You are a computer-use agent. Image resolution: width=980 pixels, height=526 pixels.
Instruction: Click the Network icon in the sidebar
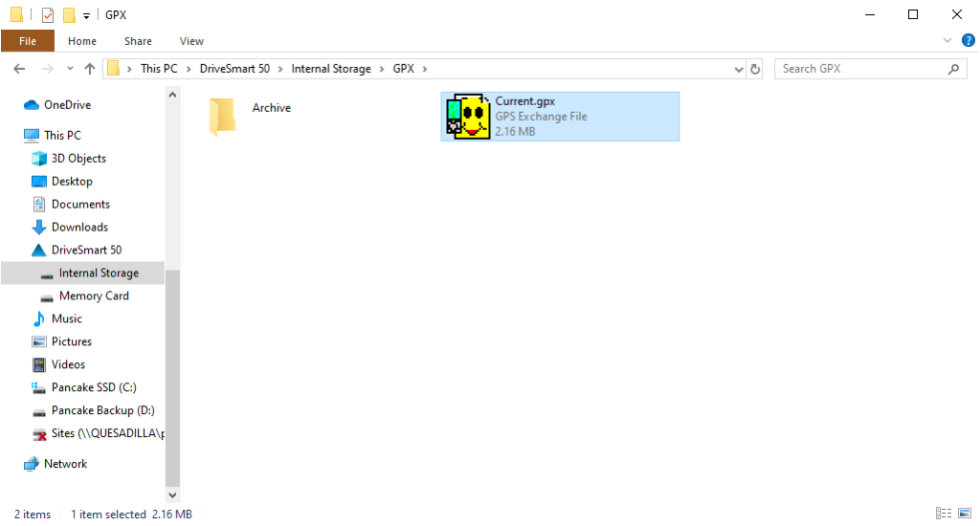coord(32,464)
